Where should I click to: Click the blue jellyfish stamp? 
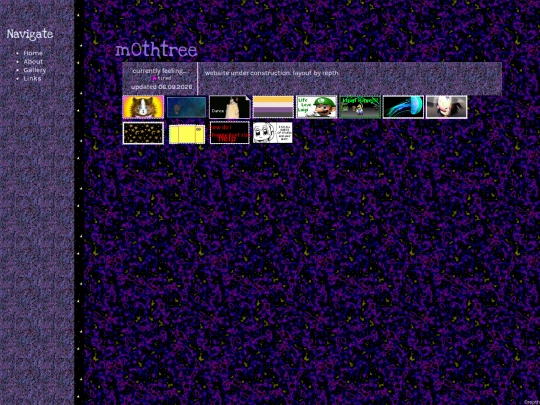[x=403, y=107]
